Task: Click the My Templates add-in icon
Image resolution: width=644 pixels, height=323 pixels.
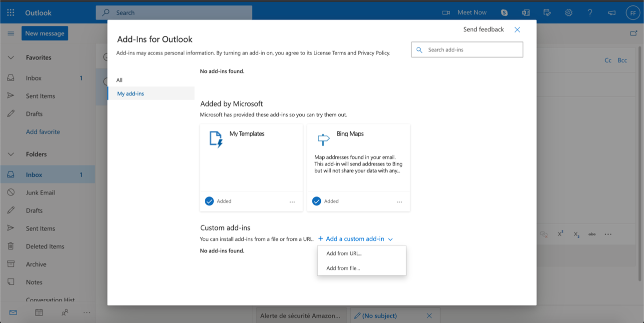Action: point(216,139)
